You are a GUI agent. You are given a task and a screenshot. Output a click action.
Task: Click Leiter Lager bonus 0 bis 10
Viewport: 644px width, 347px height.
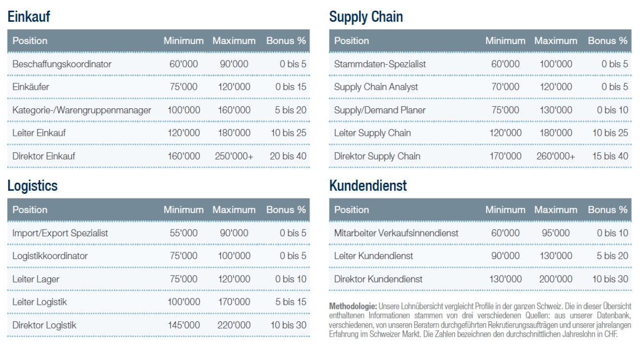coord(291,279)
